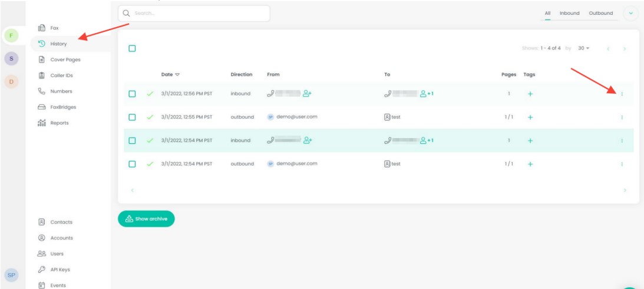Select all faxes with the header checkbox

(x=132, y=48)
